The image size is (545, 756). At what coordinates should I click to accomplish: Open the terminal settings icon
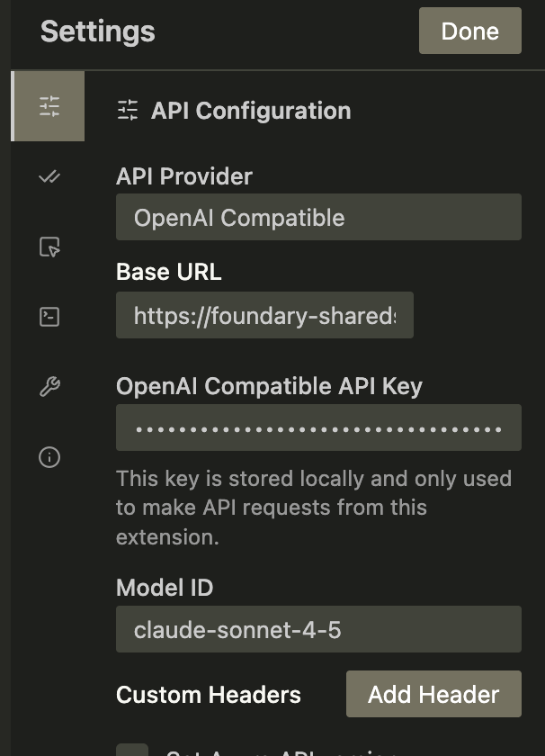(49, 316)
